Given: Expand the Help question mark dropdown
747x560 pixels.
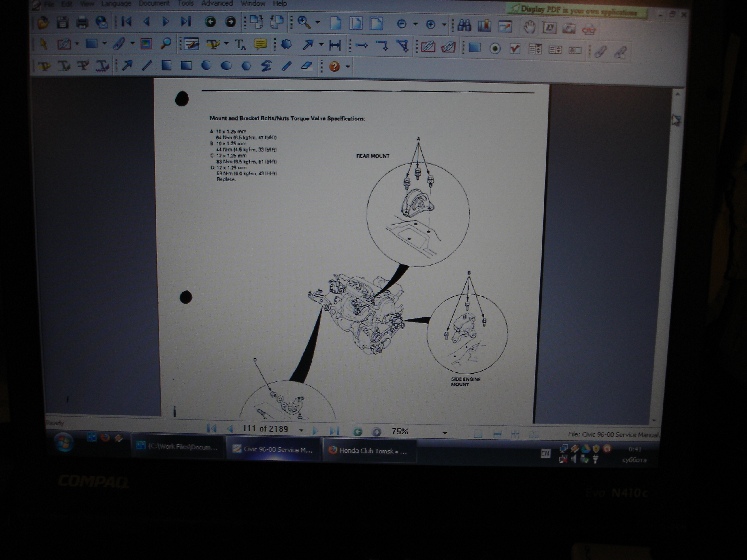Looking at the screenshot, I should 348,67.
